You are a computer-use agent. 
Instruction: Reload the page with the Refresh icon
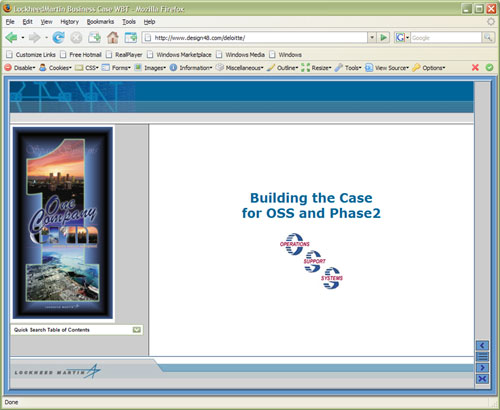58,38
